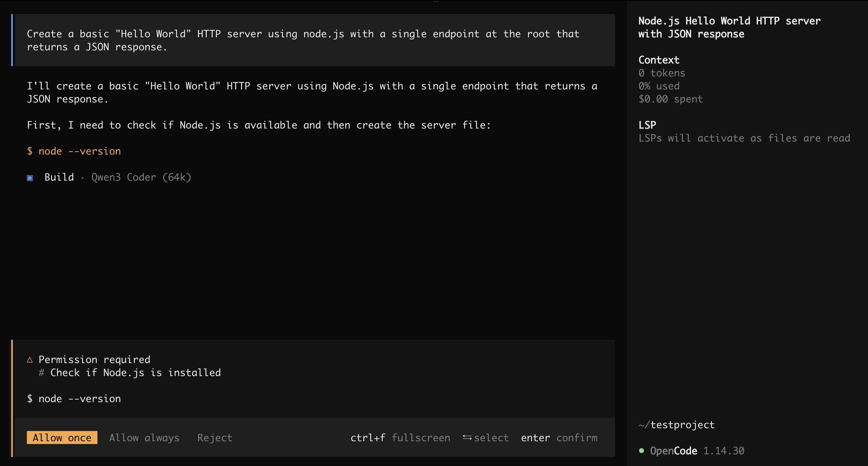868x466 pixels.
Task: Click the Build agent label
Action: (59, 177)
